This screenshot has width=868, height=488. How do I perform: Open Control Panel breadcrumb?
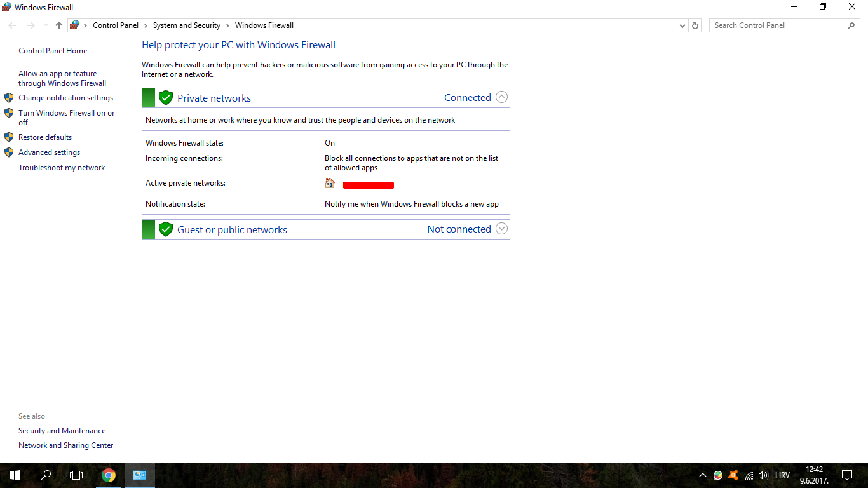(116, 25)
